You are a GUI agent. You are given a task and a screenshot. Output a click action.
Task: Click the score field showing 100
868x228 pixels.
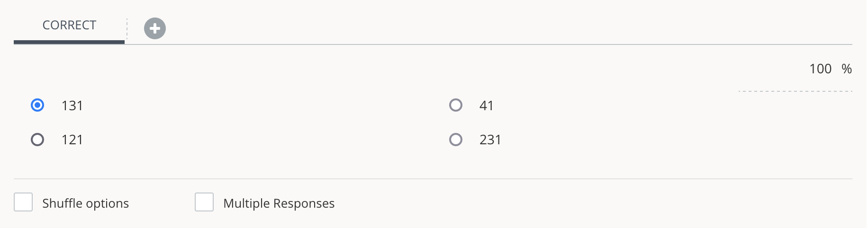click(x=820, y=69)
